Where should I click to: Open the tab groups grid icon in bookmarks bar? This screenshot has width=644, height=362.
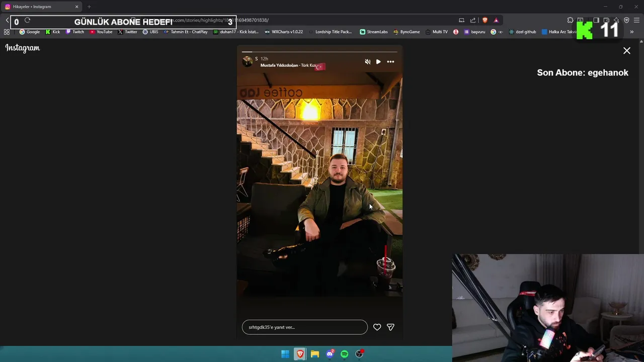point(7,32)
